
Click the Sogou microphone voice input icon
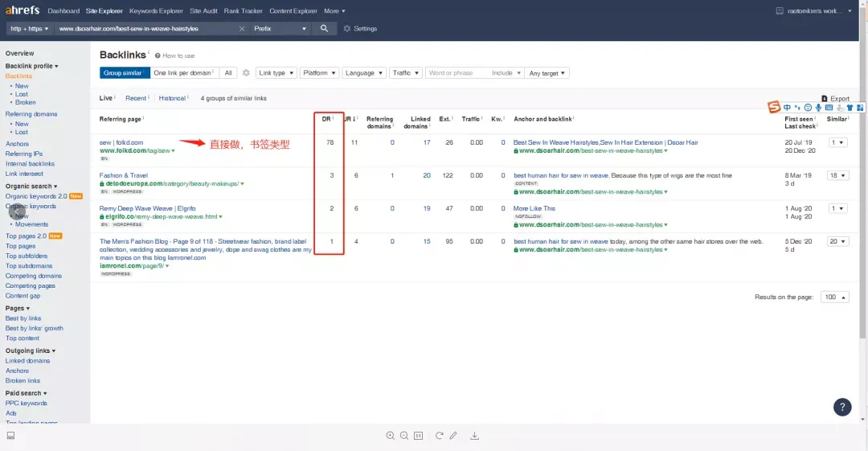click(x=818, y=108)
